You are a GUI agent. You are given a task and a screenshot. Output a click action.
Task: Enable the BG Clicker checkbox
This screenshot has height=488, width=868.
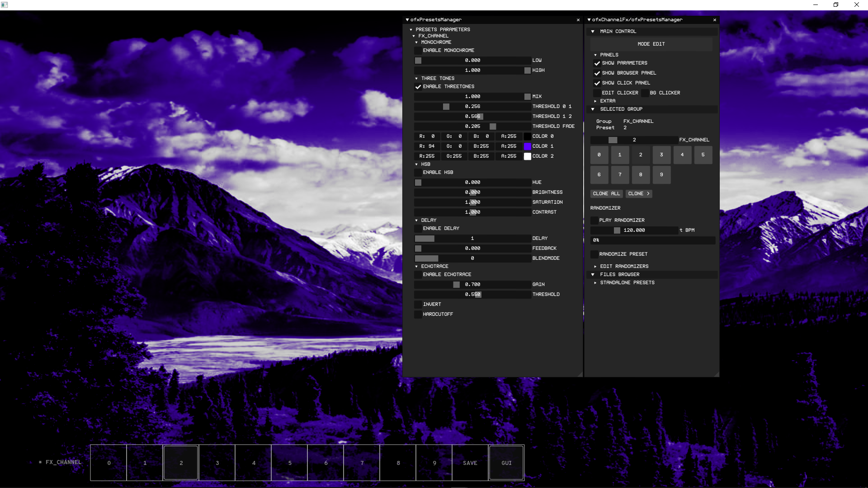(x=645, y=93)
